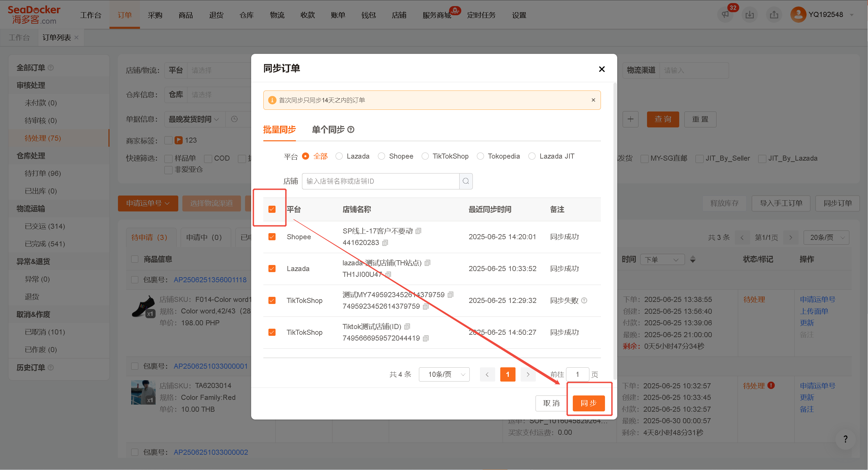The image size is (868, 470).
Task: Switch to the 批量同步 tab
Action: point(280,129)
